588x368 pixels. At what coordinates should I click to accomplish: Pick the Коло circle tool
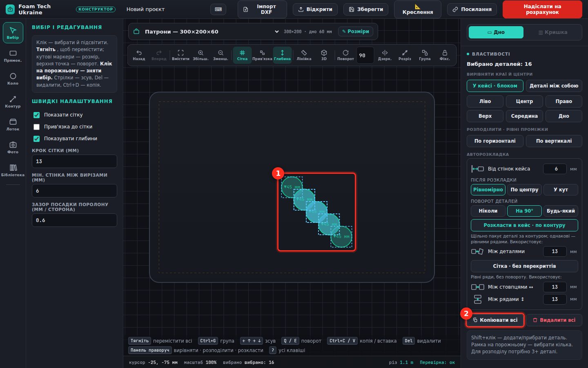[13, 79]
